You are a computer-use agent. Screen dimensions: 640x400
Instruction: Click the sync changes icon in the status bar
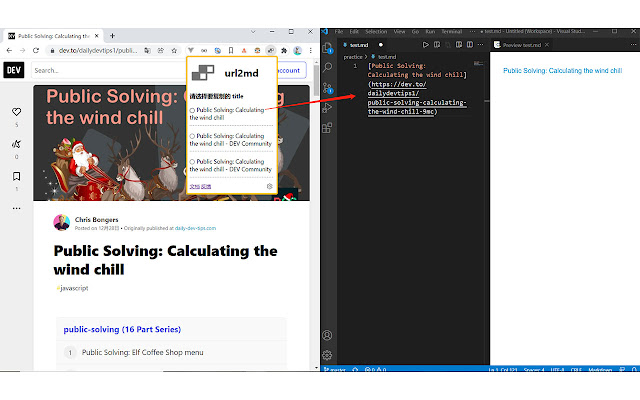tap(355, 370)
